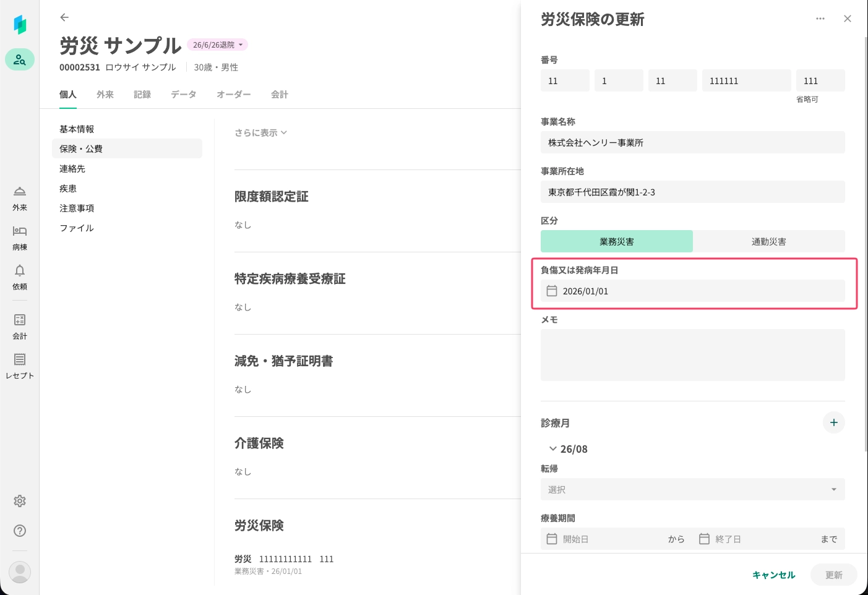Click the update panel scrollbar
Screen dimensions: 868x595
point(866,244)
